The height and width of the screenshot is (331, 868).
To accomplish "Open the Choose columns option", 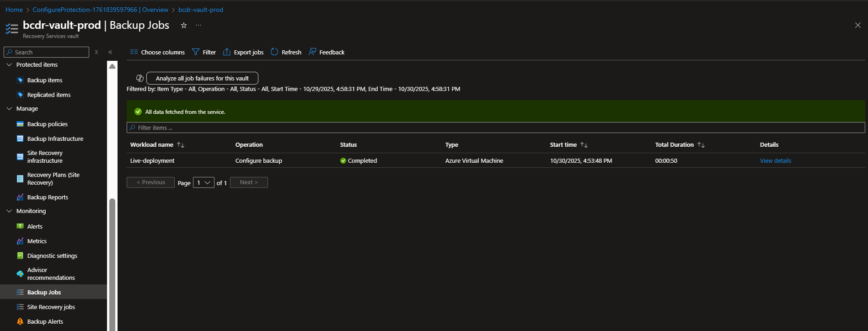I will point(157,52).
